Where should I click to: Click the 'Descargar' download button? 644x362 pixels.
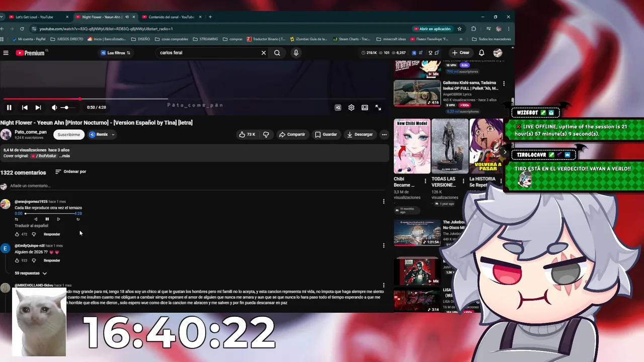[360, 134]
